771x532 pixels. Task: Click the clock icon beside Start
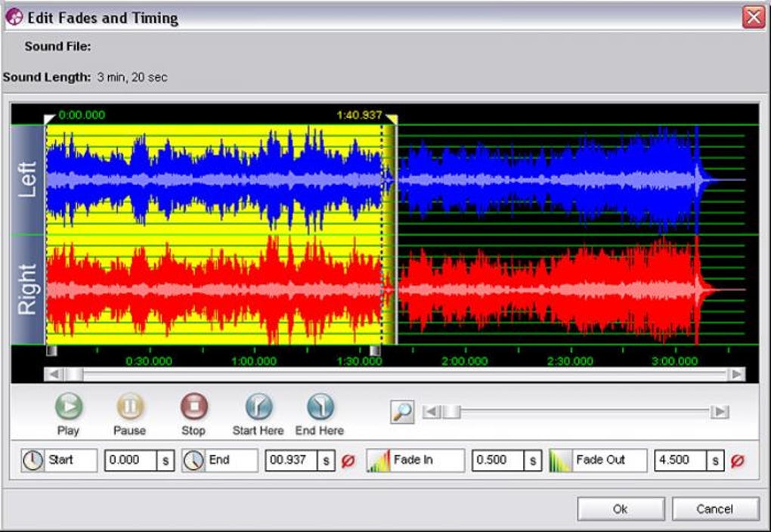click(x=33, y=461)
